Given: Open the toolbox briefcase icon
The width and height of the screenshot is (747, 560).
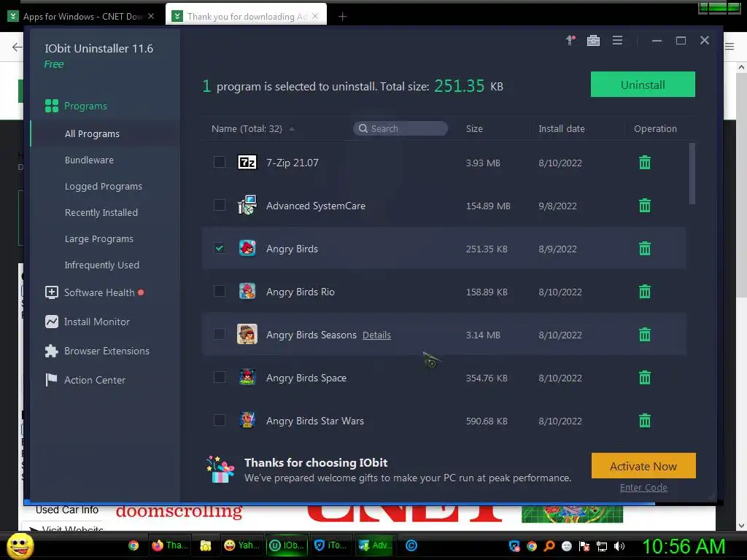Looking at the screenshot, I should point(593,41).
